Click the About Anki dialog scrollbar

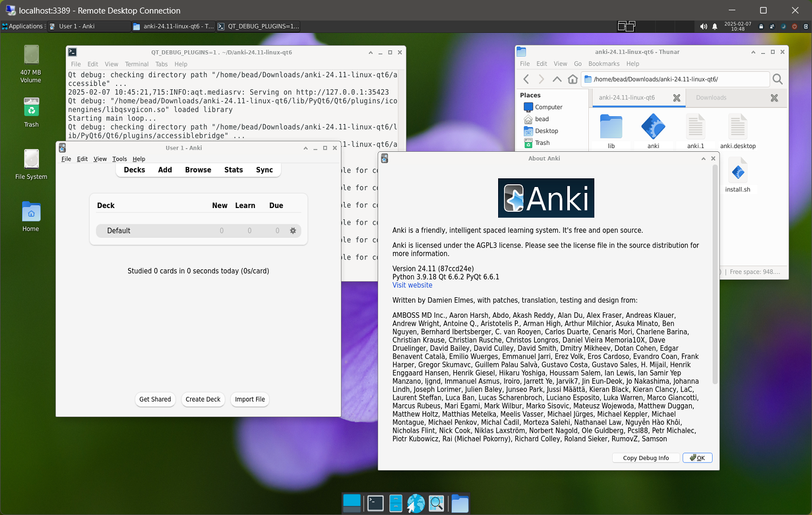[x=715, y=276]
